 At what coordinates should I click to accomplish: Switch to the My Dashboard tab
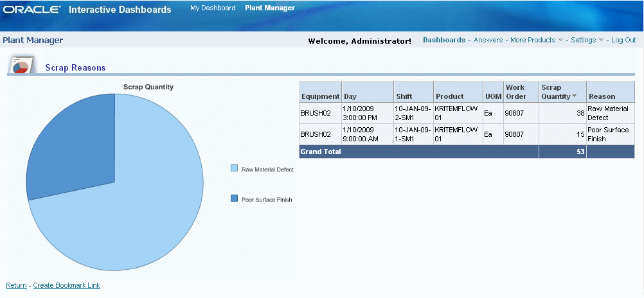tap(213, 8)
